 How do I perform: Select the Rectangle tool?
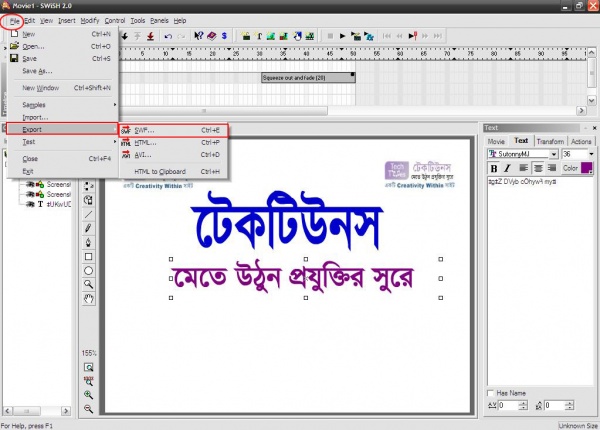[x=88, y=257]
